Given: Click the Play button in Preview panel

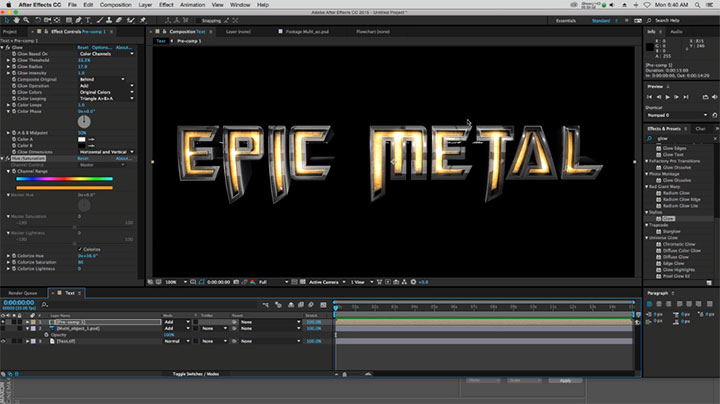Looking at the screenshot, I should [667, 97].
